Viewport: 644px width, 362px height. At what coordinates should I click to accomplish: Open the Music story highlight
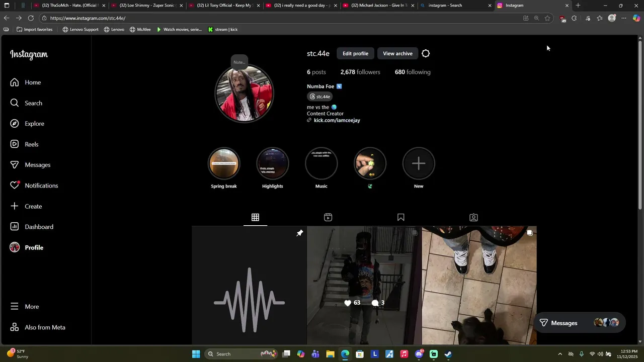(x=321, y=163)
